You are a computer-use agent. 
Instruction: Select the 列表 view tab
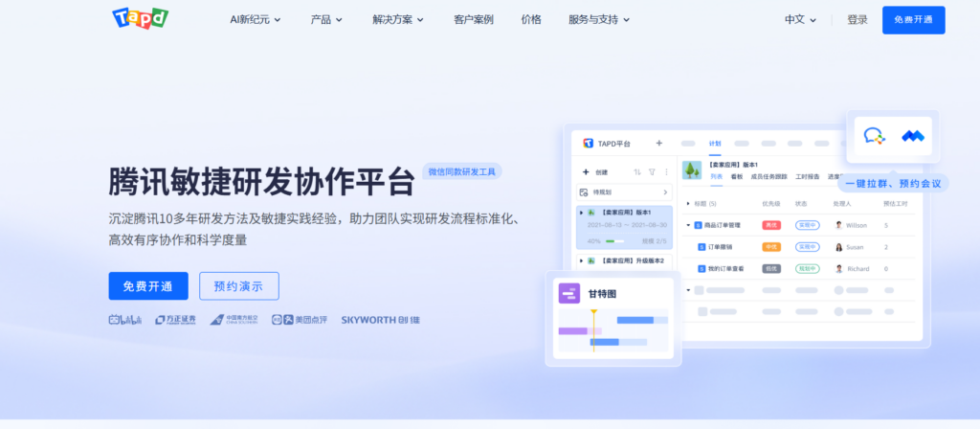coord(716,177)
